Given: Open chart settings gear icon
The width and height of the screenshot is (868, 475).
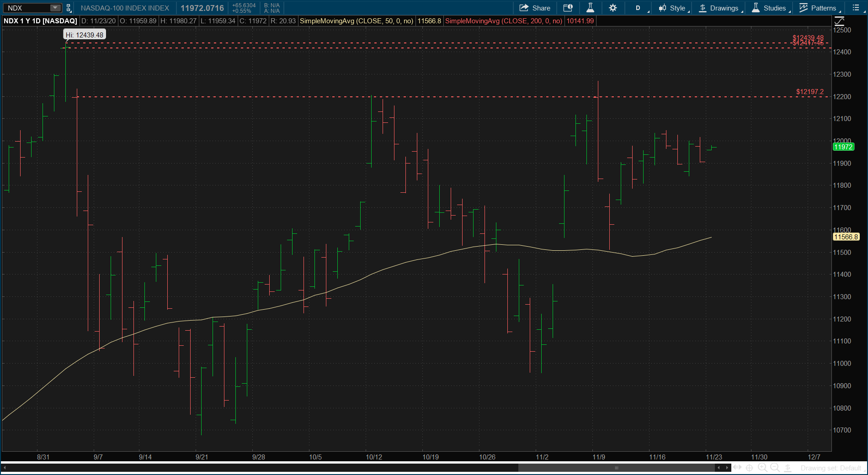Looking at the screenshot, I should click(x=613, y=8).
